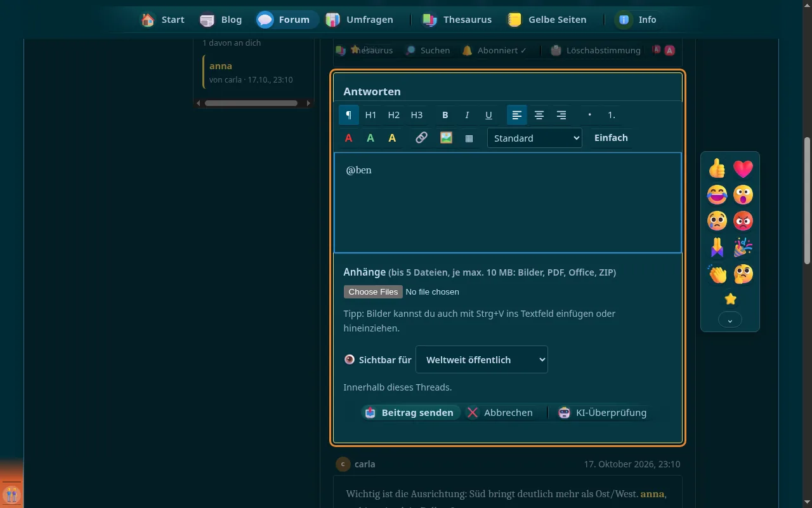The image size is (812, 508).
Task: Pick the thinking face emoji
Action: coord(743,274)
